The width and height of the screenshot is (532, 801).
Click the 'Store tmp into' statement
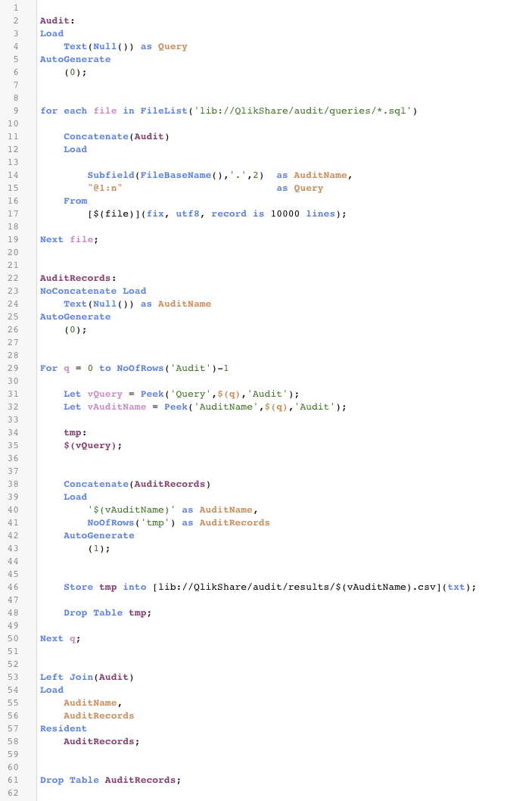[x=269, y=587]
